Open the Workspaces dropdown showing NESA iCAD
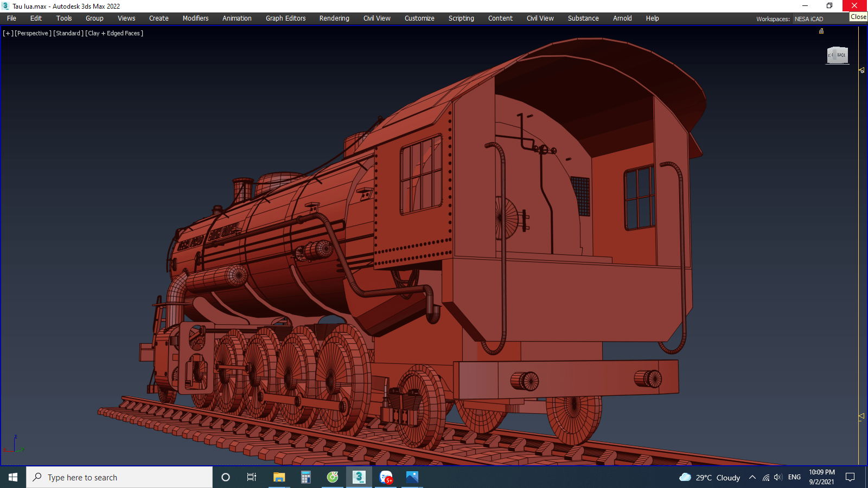 tap(819, 19)
